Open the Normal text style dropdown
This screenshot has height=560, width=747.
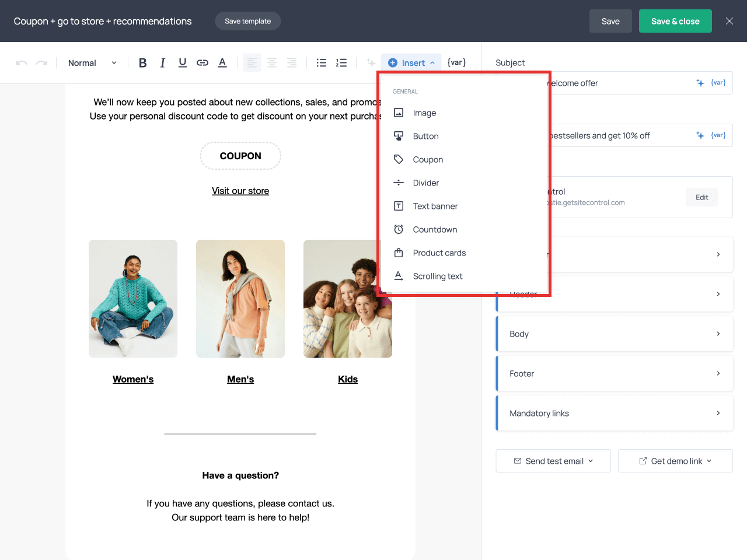tap(92, 63)
